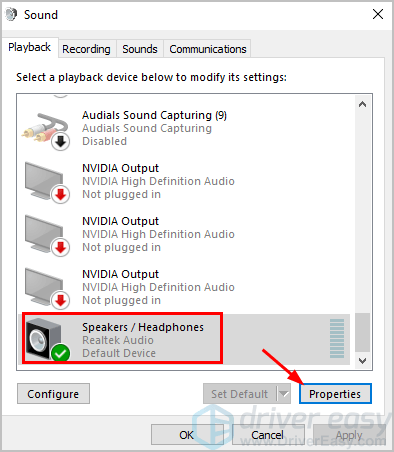Click the Cancel button
394x452 pixels.
(268, 435)
